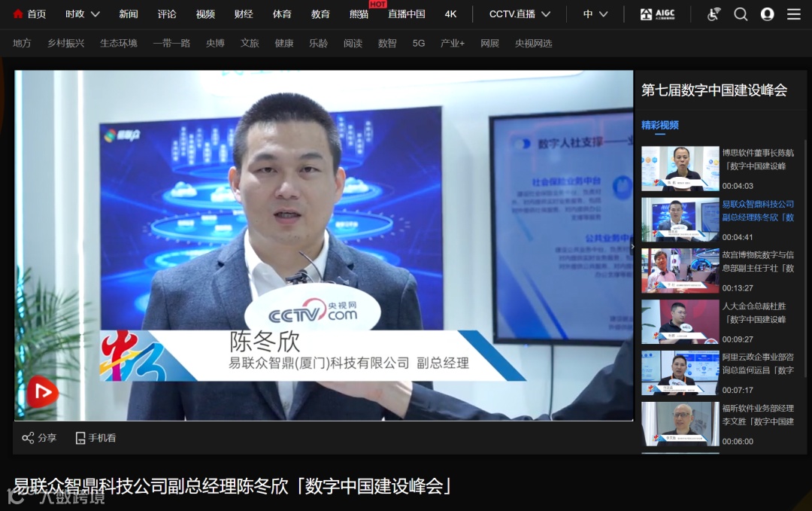Image resolution: width=812 pixels, height=511 pixels.
Task: Open the hamburger menu icon
Action: tap(794, 14)
